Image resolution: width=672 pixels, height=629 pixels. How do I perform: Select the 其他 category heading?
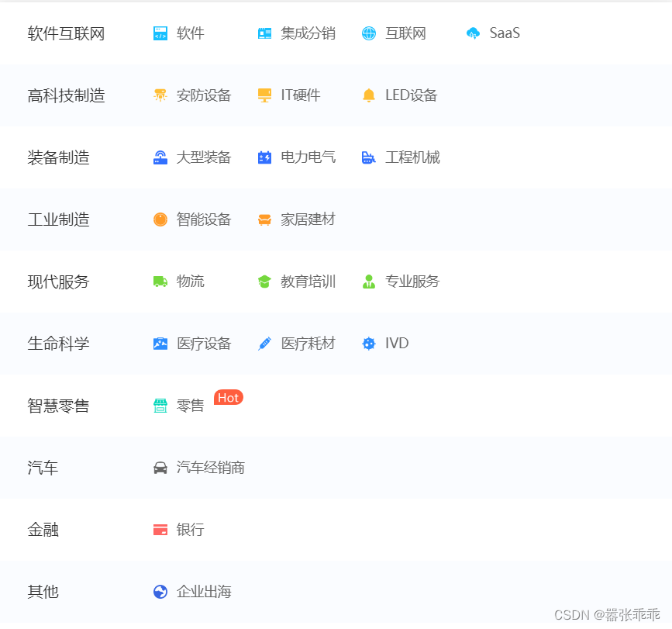[43, 592]
